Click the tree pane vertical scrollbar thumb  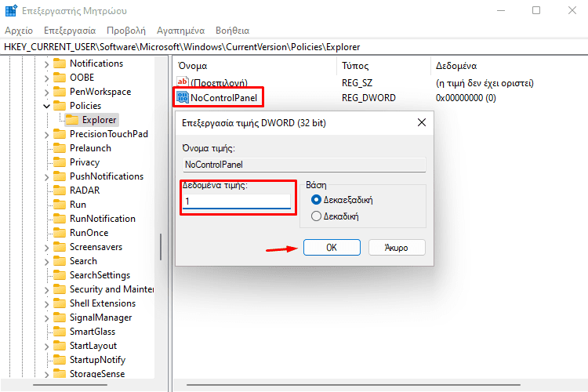[x=161, y=247]
